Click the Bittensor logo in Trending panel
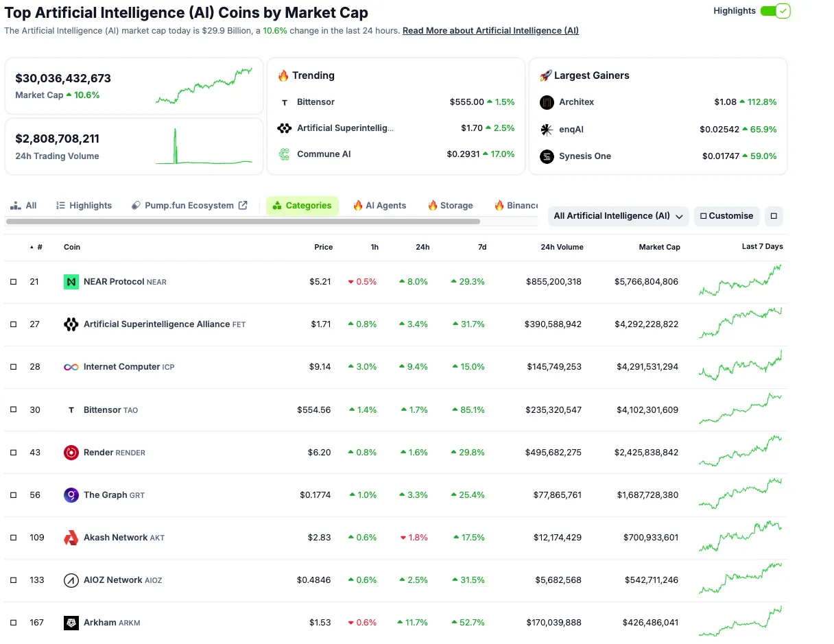The width and height of the screenshot is (834, 644). [x=283, y=102]
